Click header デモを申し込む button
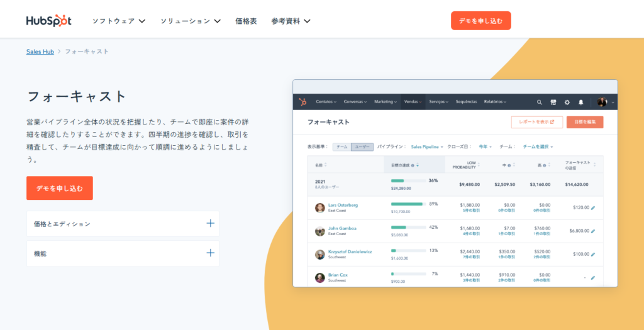This screenshot has width=644, height=330. 481,21
